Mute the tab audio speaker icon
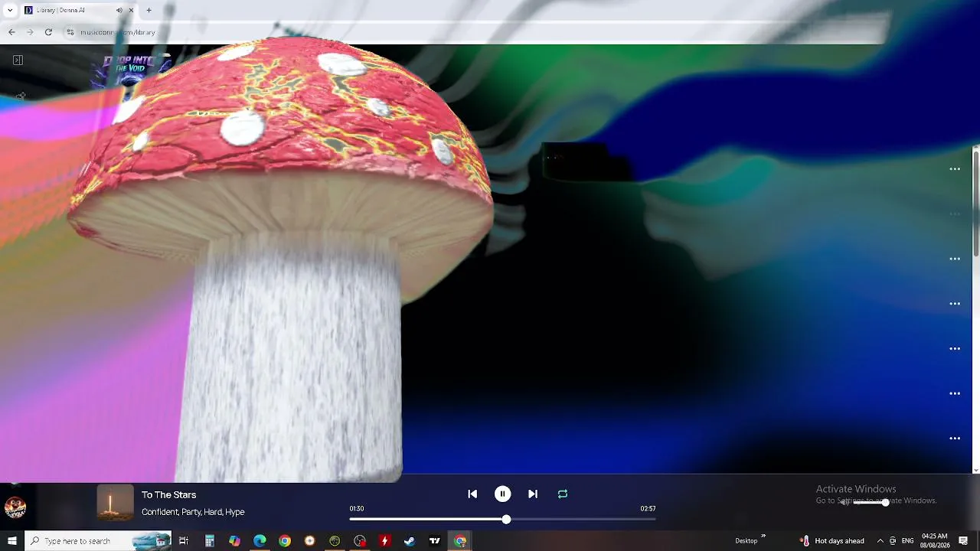Image resolution: width=980 pixels, height=551 pixels. click(119, 10)
